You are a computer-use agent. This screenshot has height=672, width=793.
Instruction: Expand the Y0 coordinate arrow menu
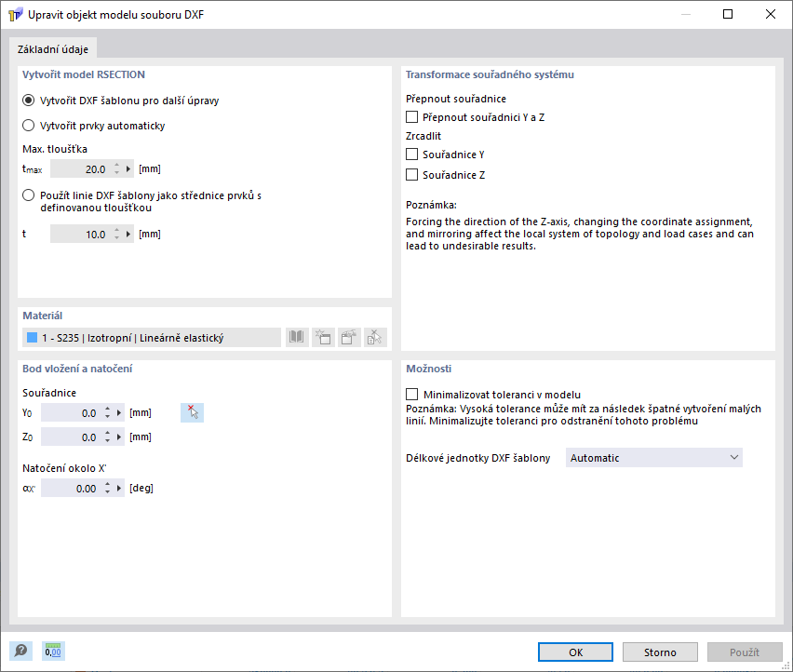(x=120, y=412)
